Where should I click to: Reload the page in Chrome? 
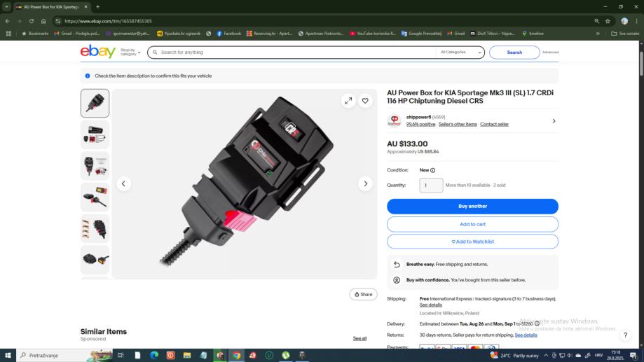pyautogui.click(x=32, y=21)
